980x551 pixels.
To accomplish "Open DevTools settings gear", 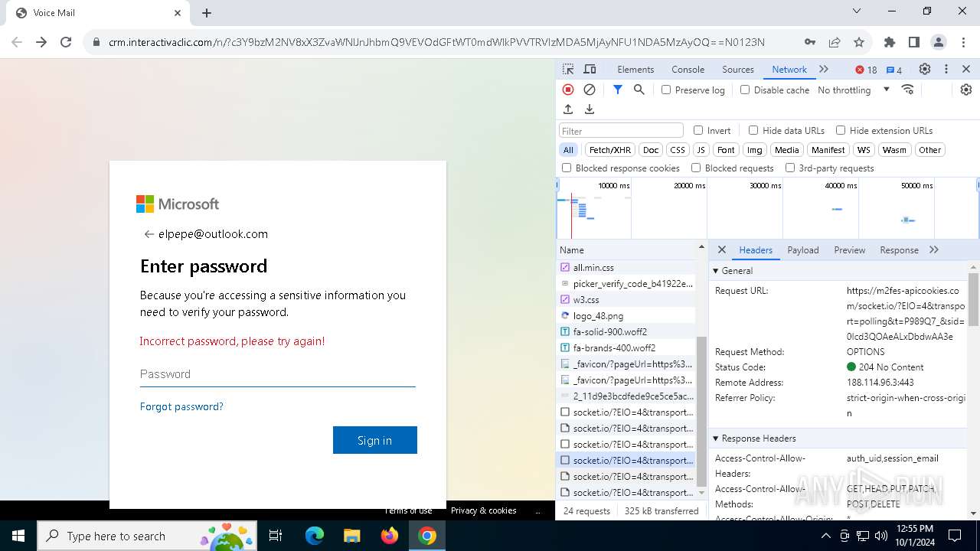I will (925, 69).
